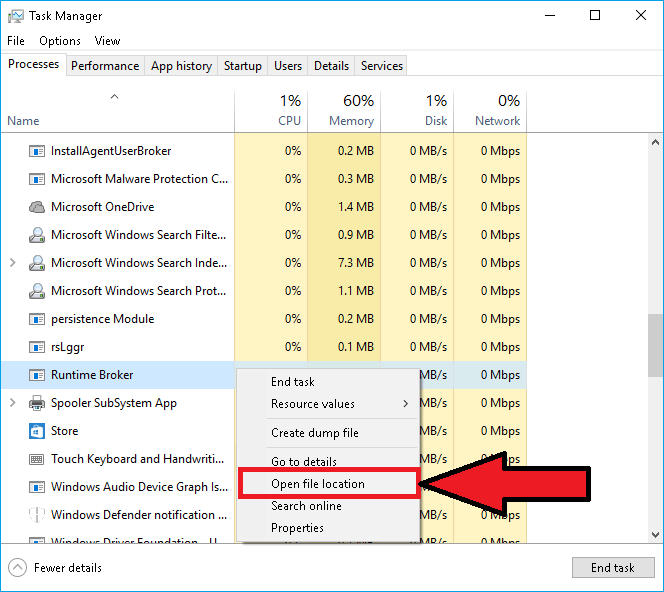Image resolution: width=664 pixels, height=592 pixels.
Task: Select the rsLggr process name
Action: [x=67, y=347]
